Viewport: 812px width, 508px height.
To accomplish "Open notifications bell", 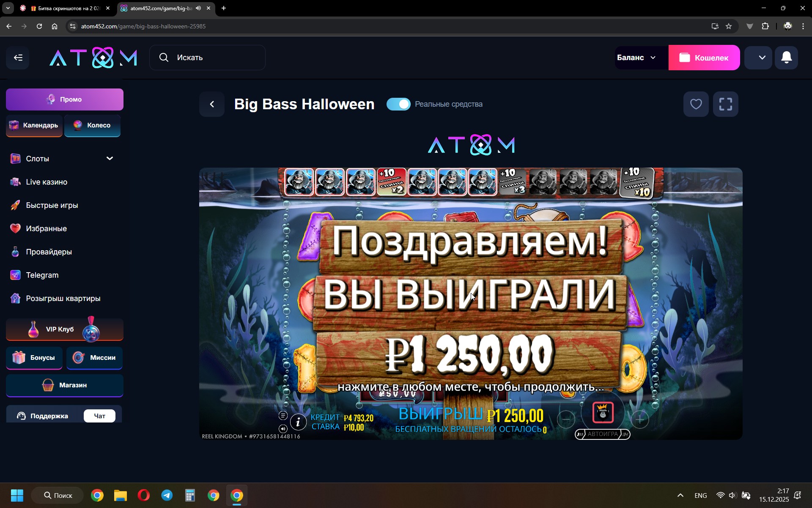I will 786,58.
